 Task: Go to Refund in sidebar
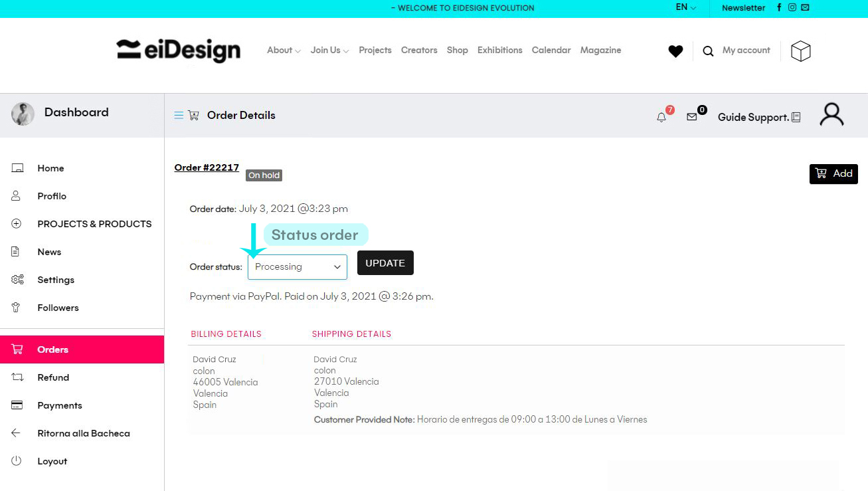click(53, 377)
